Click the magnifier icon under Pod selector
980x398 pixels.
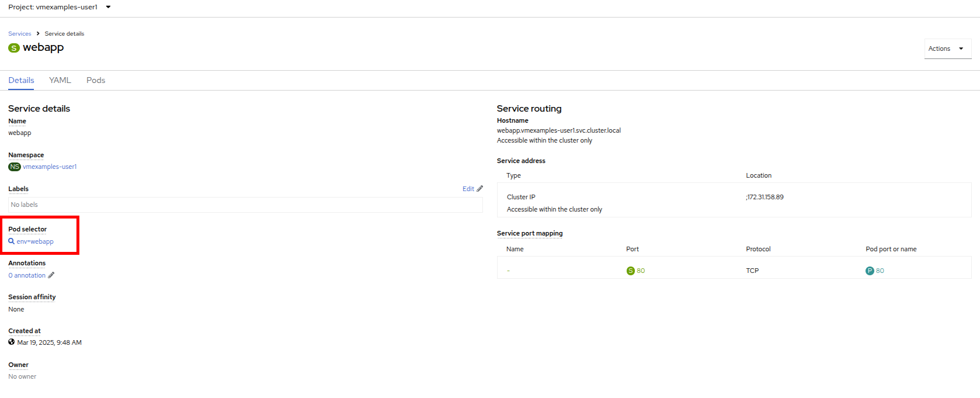pyautogui.click(x=12, y=241)
